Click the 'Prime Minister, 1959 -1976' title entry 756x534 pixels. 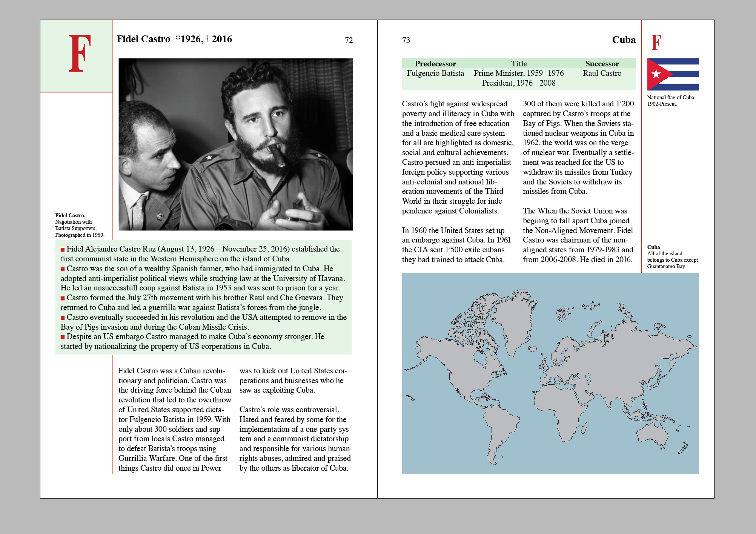coord(518,74)
